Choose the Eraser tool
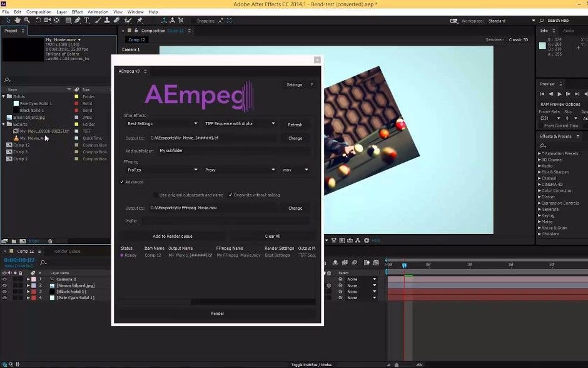The width and height of the screenshot is (588, 368). point(118,20)
